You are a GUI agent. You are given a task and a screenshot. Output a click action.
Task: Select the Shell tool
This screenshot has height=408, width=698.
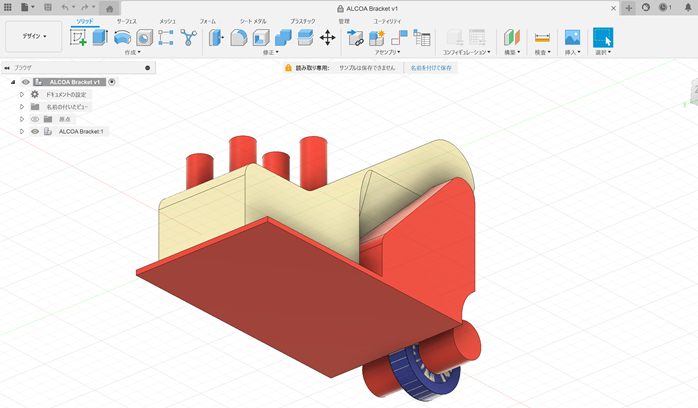pyautogui.click(x=261, y=37)
